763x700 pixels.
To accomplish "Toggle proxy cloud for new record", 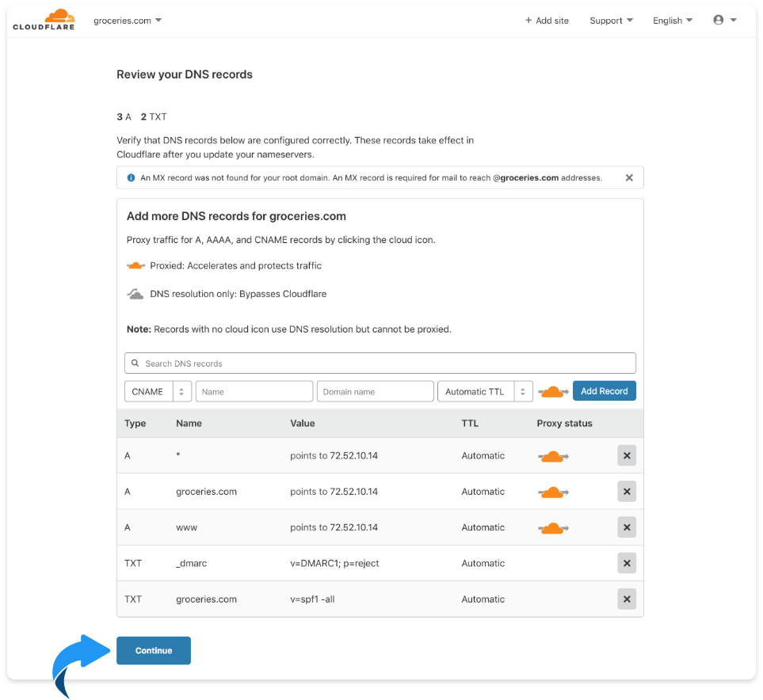I will [553, 392].
